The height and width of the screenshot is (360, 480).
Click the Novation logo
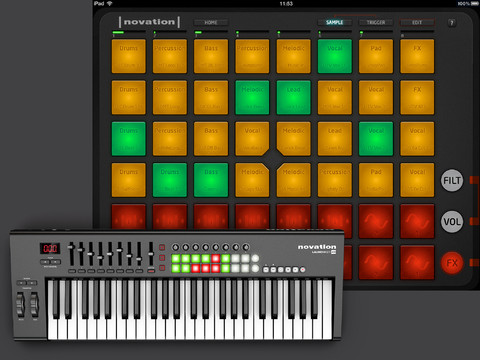[x=149, y=22]
